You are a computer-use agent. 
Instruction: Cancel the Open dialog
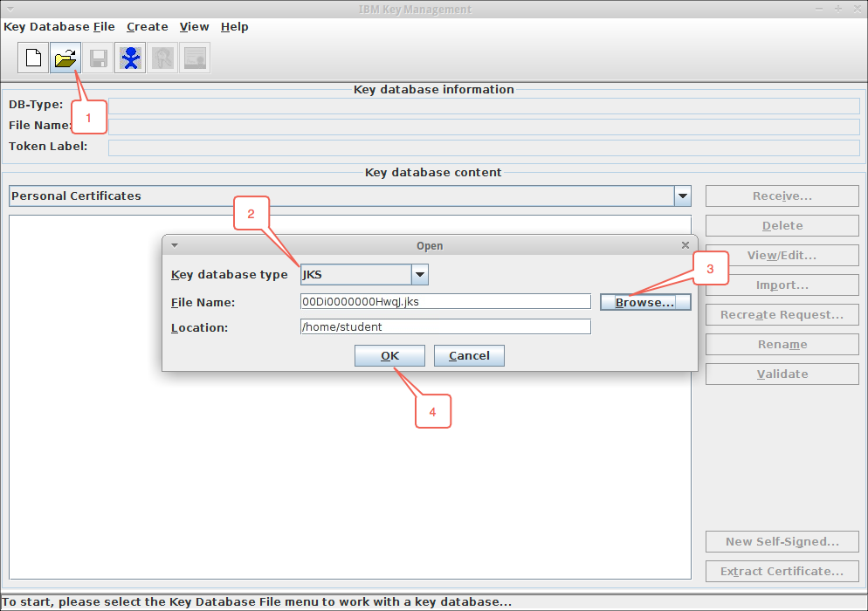pyautogui.click(x=469, y=356)
